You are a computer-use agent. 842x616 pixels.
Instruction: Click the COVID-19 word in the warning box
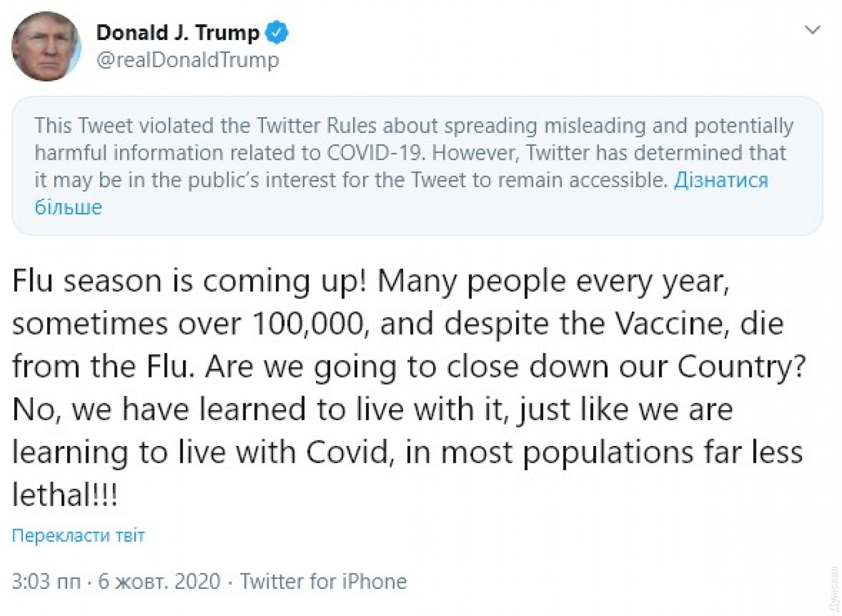374,153
